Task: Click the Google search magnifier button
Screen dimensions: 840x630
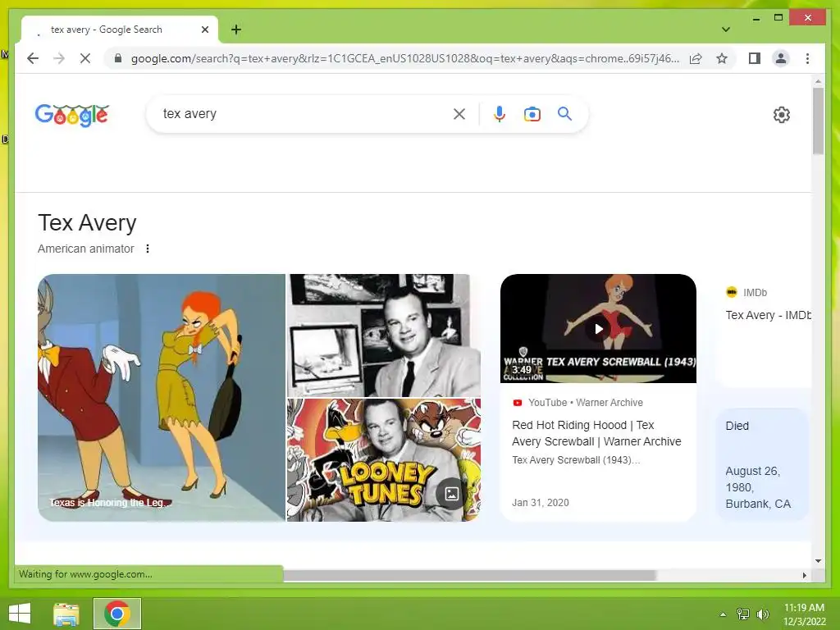Action: pyautogui.click(x=564, y=113)
